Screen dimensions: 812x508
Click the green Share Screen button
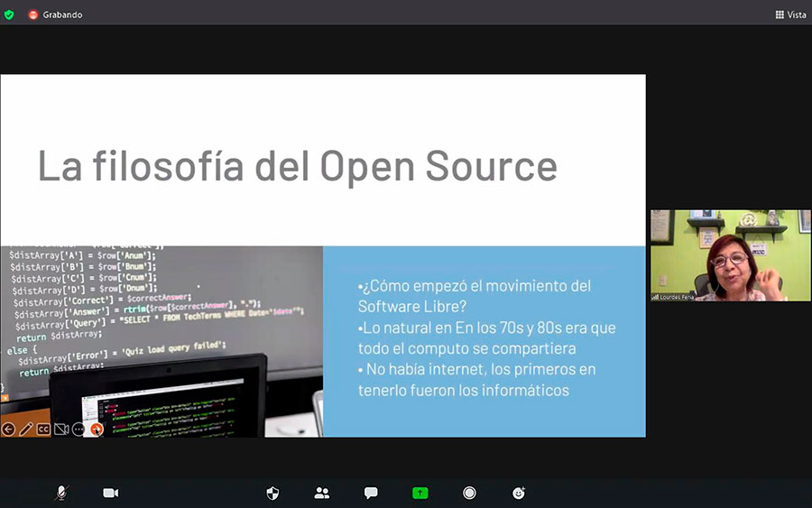(420, 493)
